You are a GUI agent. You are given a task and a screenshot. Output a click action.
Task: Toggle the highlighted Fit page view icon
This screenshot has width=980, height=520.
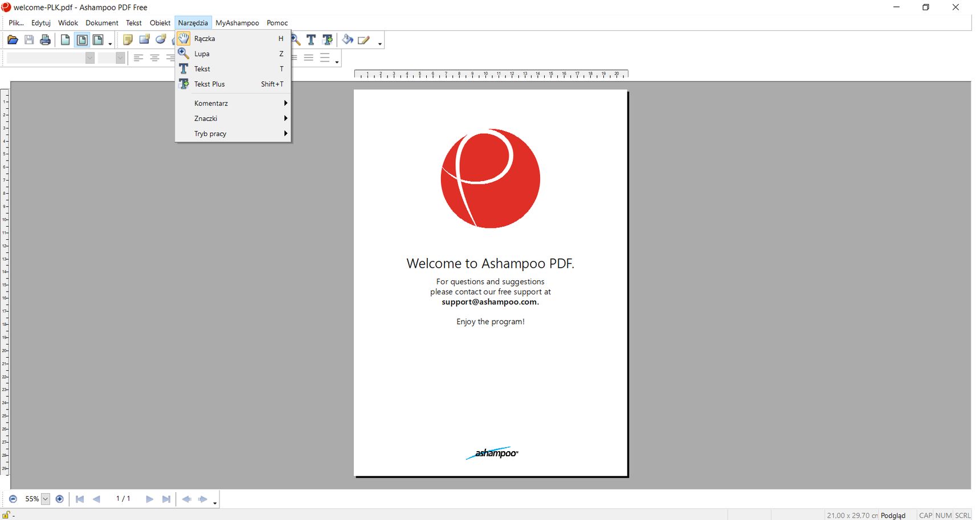click(82, 40)
